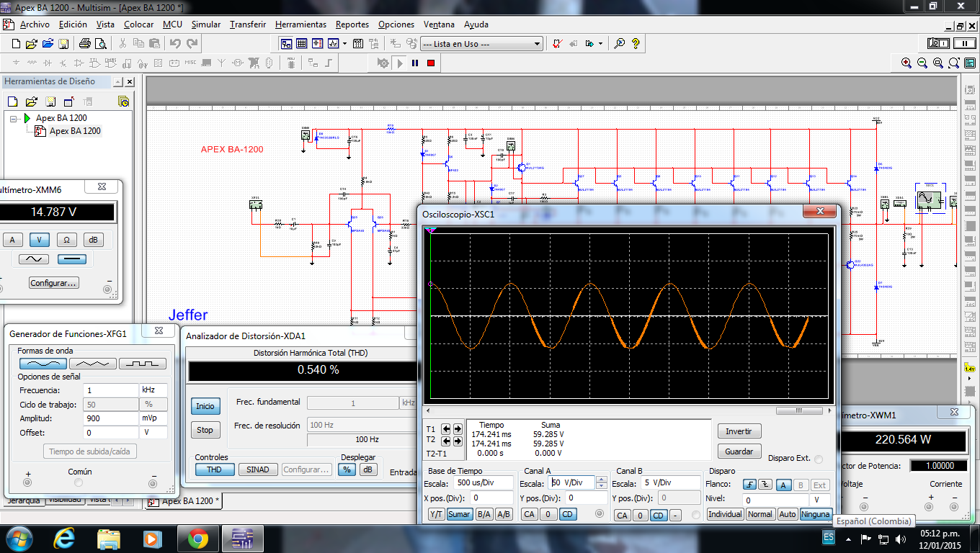Select the Sumar timebase mode on the oscilloscope
Screen dimensions: 980x553
pyautogui.click(x=459, y=514)
